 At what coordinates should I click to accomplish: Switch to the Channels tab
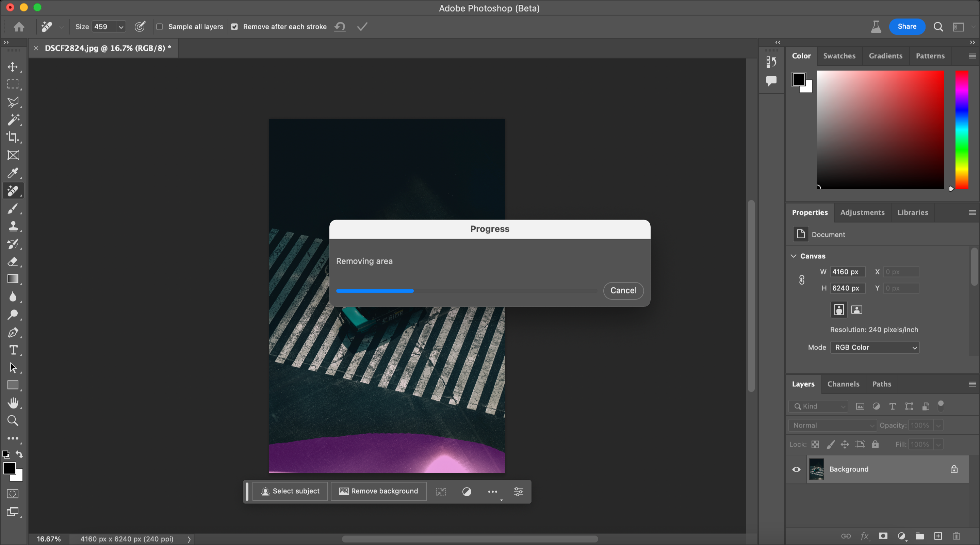(843, 384)
